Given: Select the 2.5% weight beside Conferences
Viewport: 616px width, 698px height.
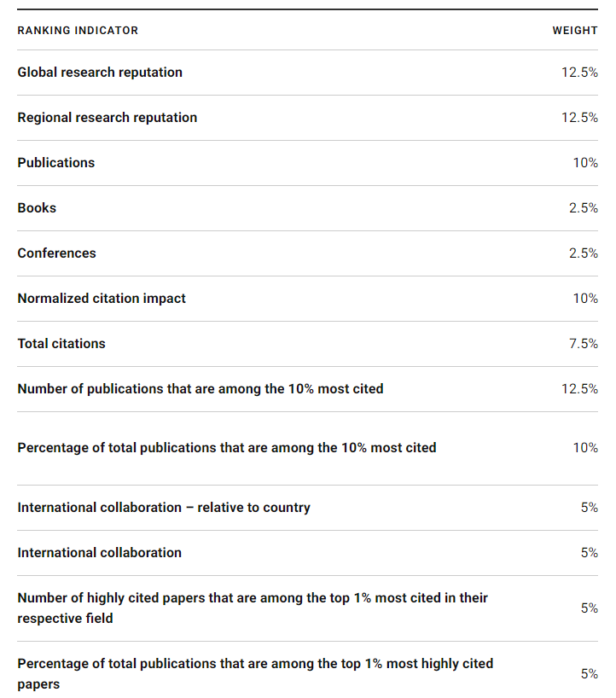Looking at the screenshot, I should point(584,253).
